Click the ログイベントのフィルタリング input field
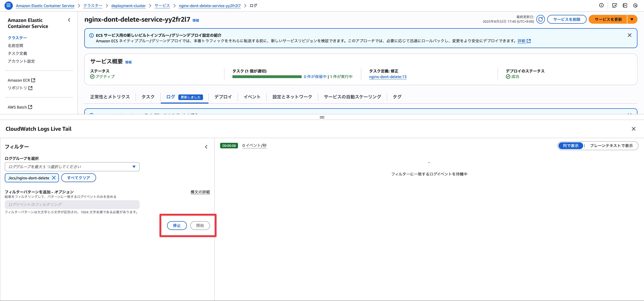Viewport: 644px width, 301px height. click(x=72, y=205)
